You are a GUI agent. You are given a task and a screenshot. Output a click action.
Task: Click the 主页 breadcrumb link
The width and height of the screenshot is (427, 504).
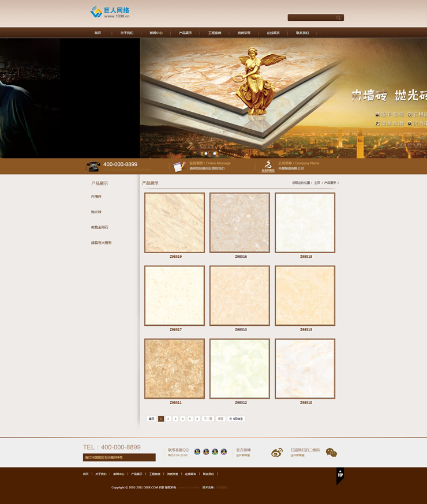point(317,183)
